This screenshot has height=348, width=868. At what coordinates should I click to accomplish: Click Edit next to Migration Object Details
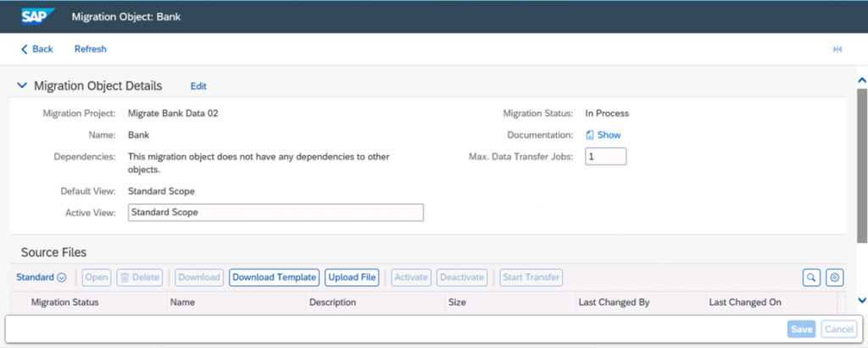pos(198,86)
